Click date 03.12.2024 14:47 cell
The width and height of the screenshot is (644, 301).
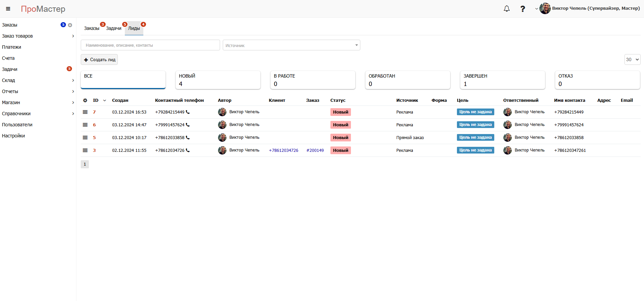(x=129, y=125)
